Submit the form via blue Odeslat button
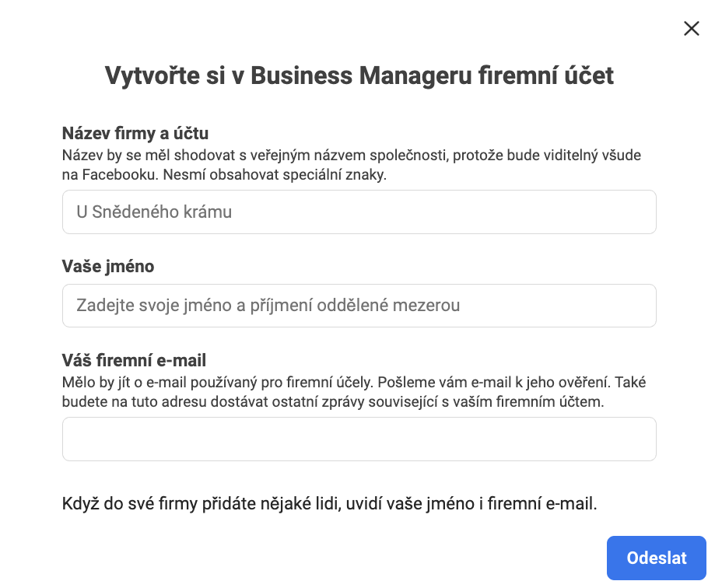 click(656, 558)
